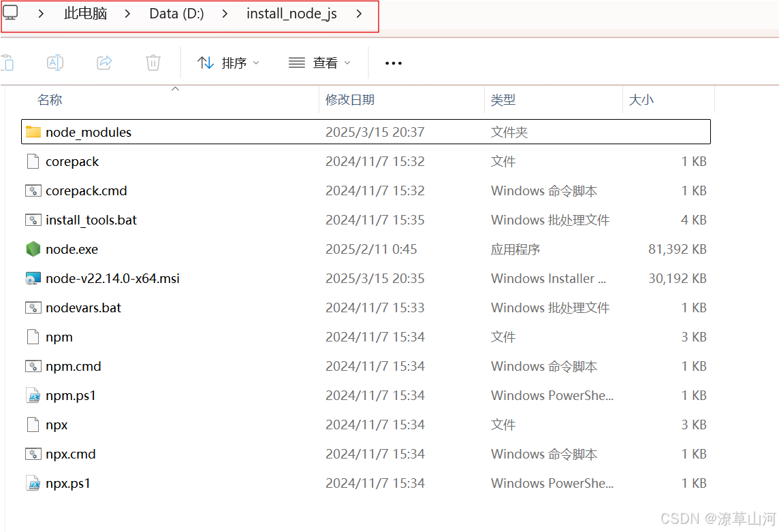This screenshot has height=532, width=779.
Task: Sort by the 大小 column header
Action: [x=641, y=100]
